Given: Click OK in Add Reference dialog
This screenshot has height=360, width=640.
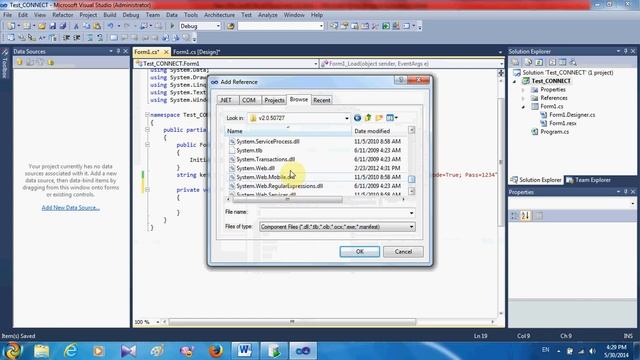Looking at the screenshot, I should pyautogui.click(x=360, y=251).
